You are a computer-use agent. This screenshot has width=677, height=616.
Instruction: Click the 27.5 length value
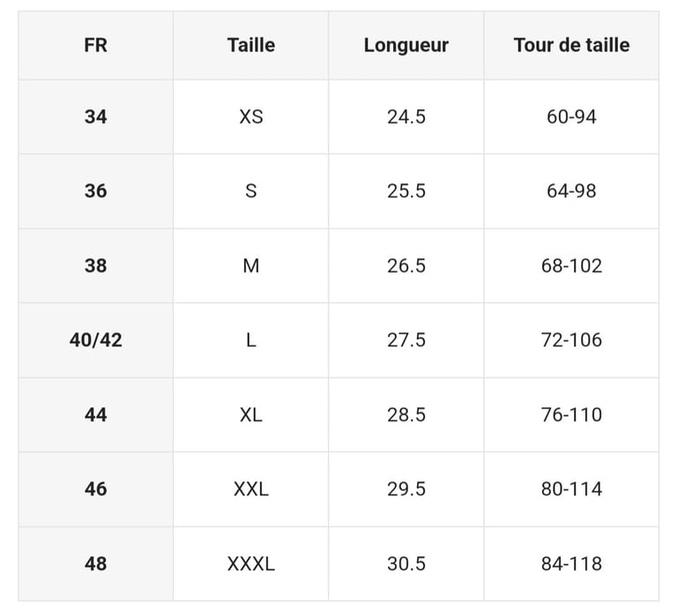pyautogui.click(x=405, y=339)
